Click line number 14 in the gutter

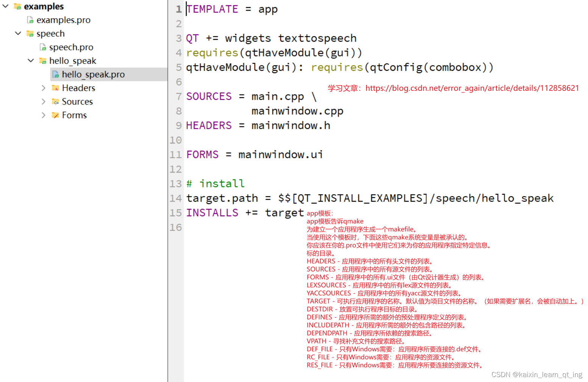(x=176, y=198)
